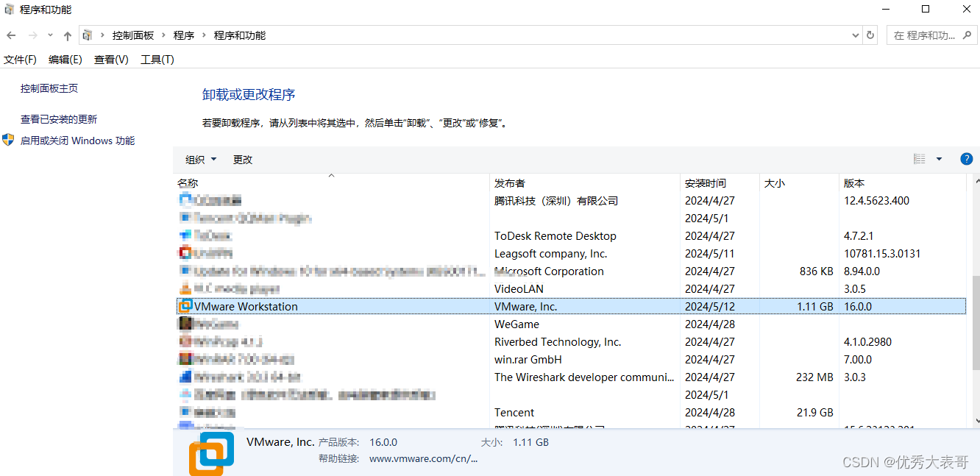Select publisher Leagsoft company, Inc.

tap(551, 254)
